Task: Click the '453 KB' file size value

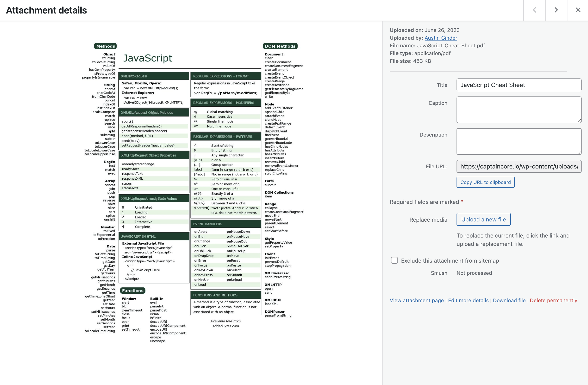Action: point(422,61)
